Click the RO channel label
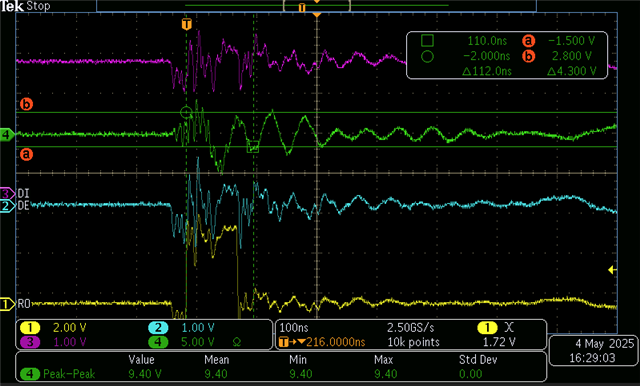 pyautogui.click(x=24, y=304)
